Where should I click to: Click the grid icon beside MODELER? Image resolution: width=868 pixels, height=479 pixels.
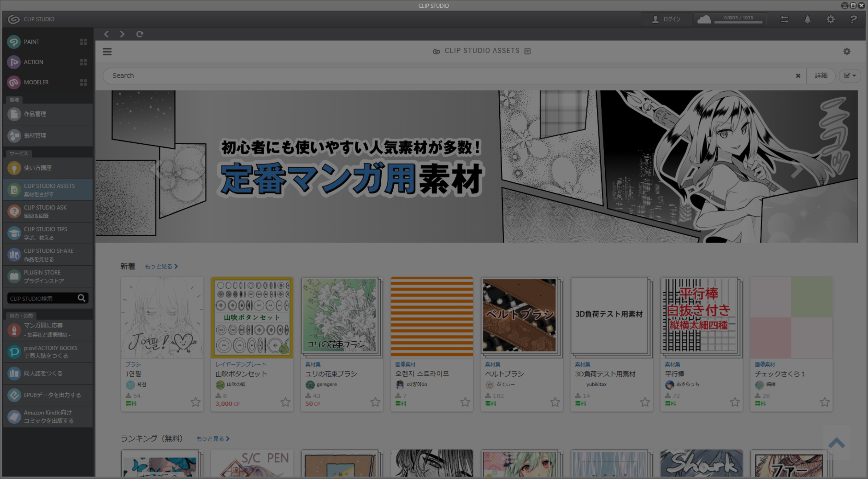tap(83, 82)
